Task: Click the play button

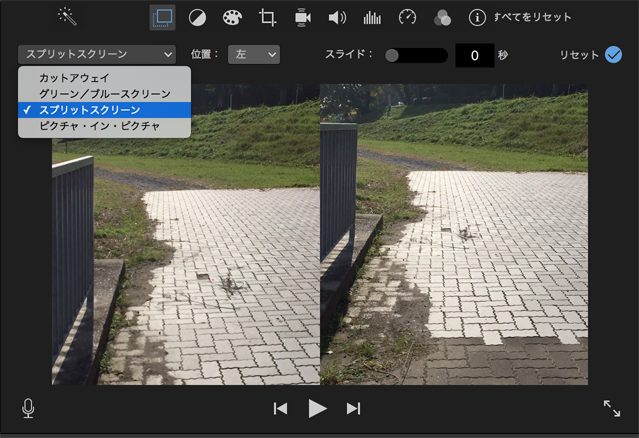Action: [x=317, y=408]
